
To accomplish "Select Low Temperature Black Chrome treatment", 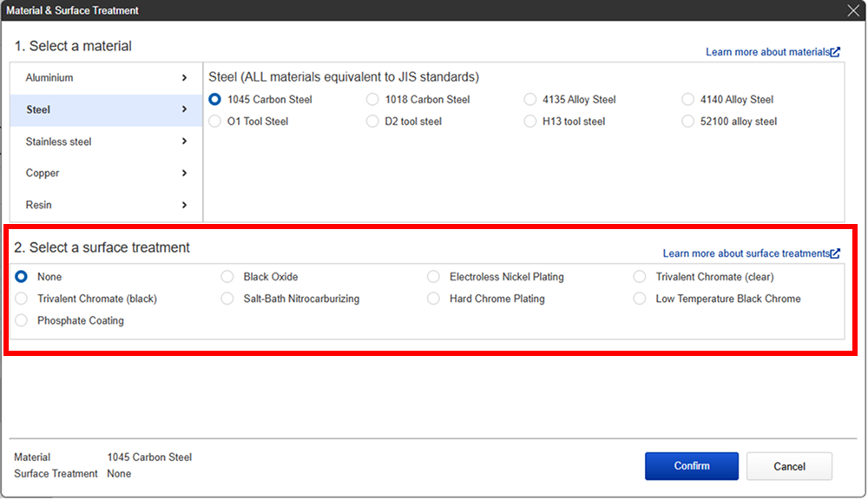I will pos(640,299).
